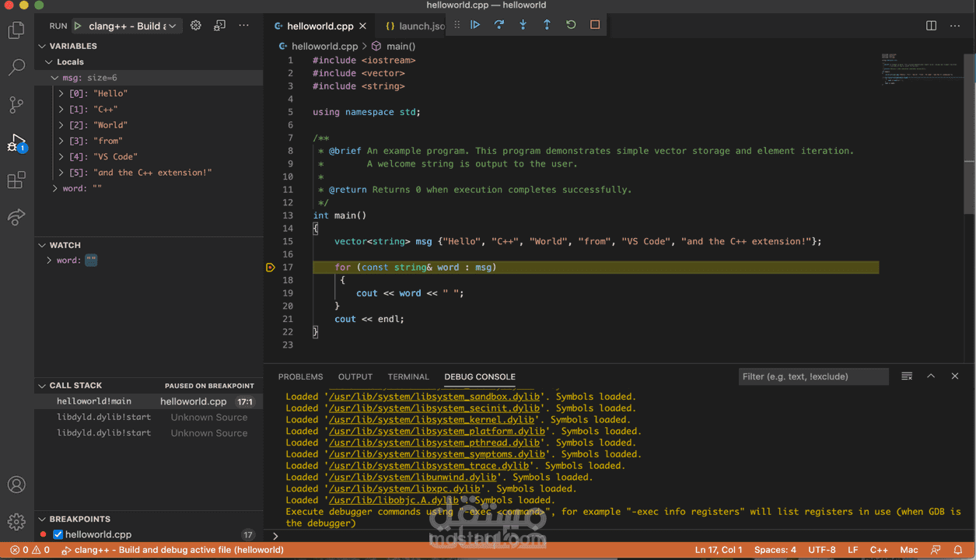976x560 pixels.
Task: Click the Step Over debug icon
Action: coord(499,25)
